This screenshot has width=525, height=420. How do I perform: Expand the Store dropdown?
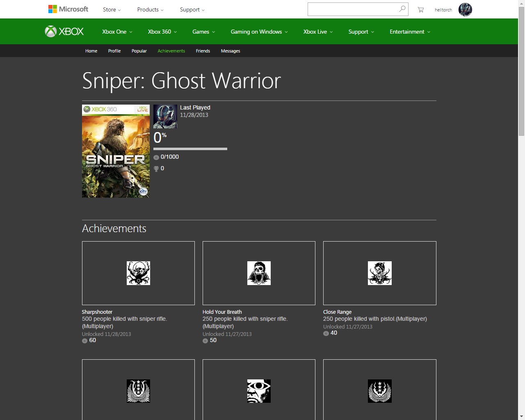click(112, 9)
